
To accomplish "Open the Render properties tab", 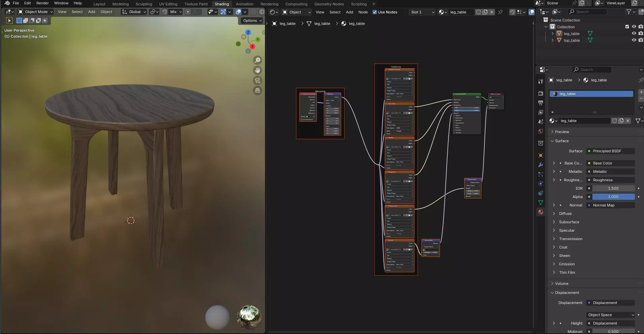I will [x=541, y=94].
